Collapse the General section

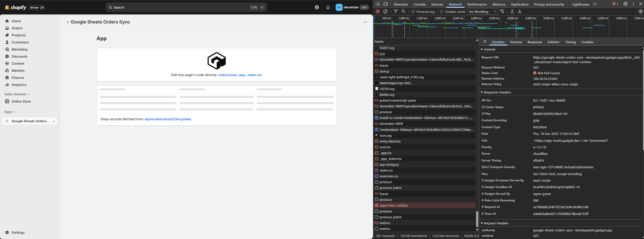[x=489, y=50]
